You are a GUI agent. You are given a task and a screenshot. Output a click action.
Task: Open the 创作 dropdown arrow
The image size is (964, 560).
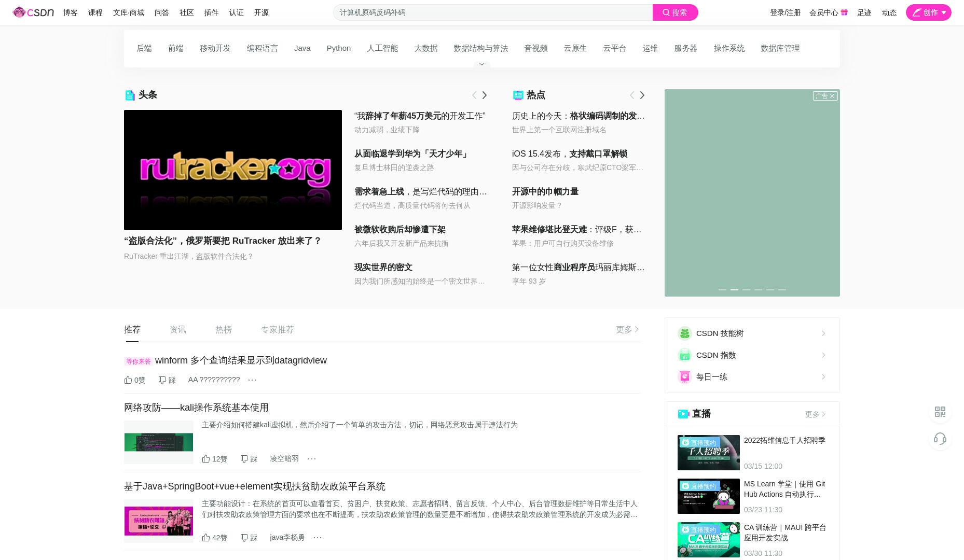(944, 12)
